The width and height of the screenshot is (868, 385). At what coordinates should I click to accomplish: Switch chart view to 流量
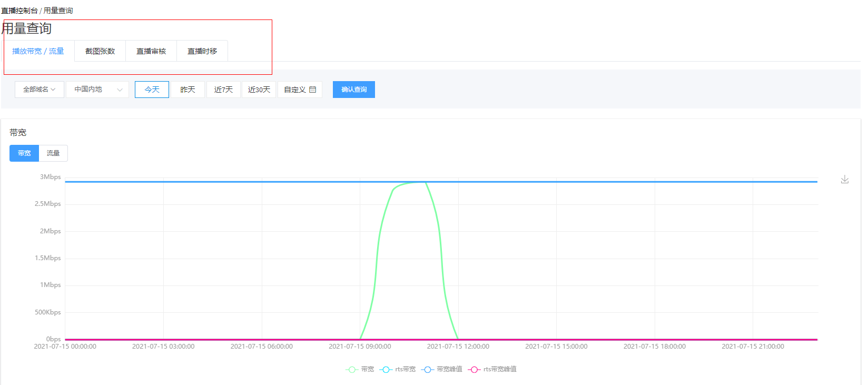pyautogui.click(x=53, y=153)
